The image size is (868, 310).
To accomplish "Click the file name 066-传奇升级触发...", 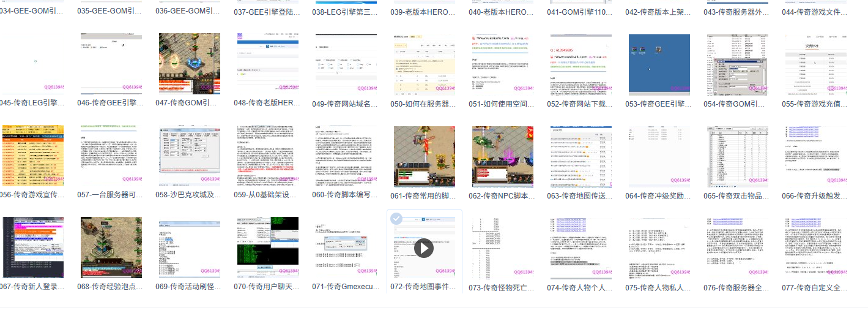I will [x=815, y=195].
